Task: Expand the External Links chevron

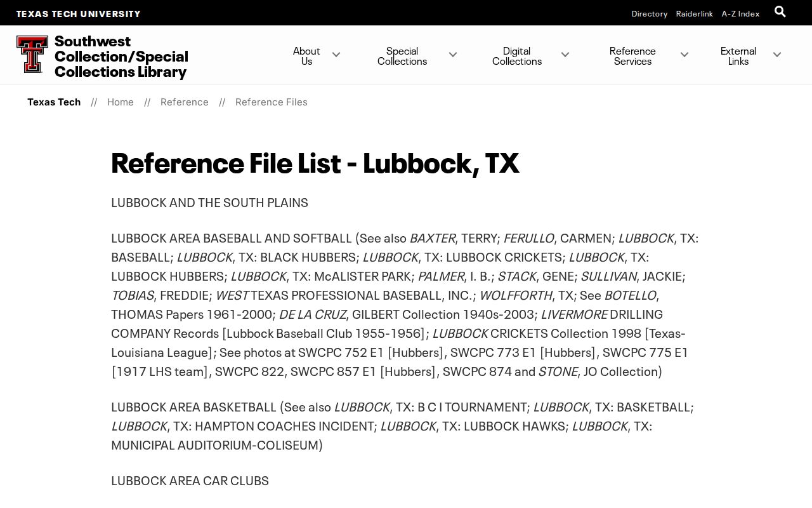Action: (x=777, y=55)
